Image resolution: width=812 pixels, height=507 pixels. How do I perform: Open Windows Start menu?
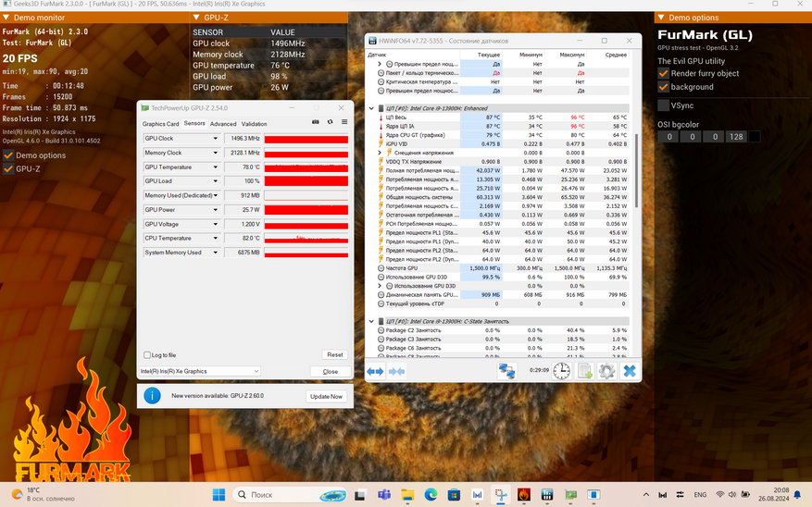click(x=219, y=495)
